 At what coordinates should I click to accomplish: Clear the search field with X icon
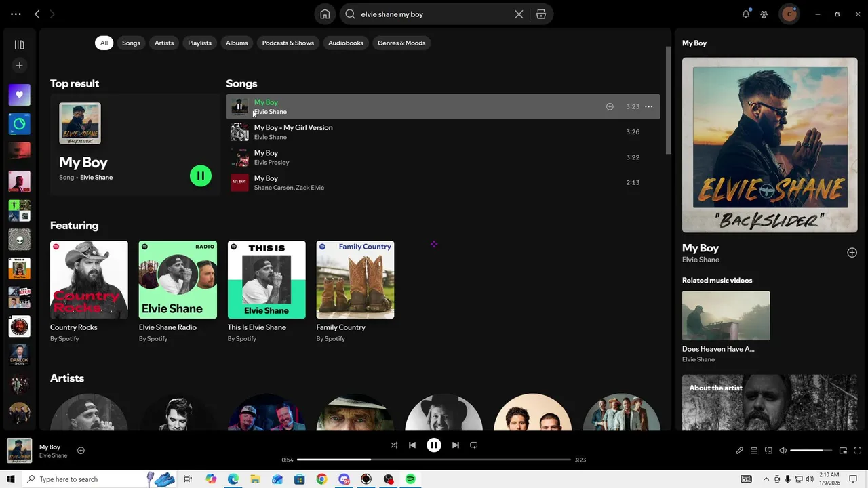[519, 14]
